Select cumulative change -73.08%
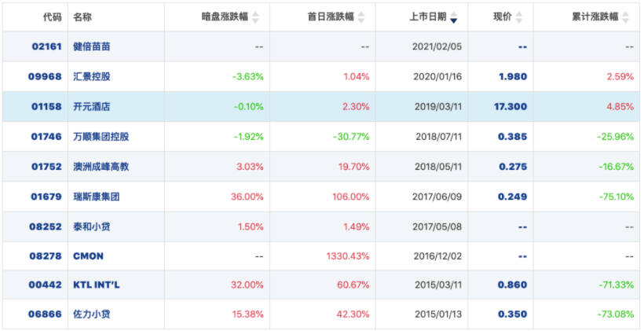The height and width of the screenshot is (331, 644). 616,314
